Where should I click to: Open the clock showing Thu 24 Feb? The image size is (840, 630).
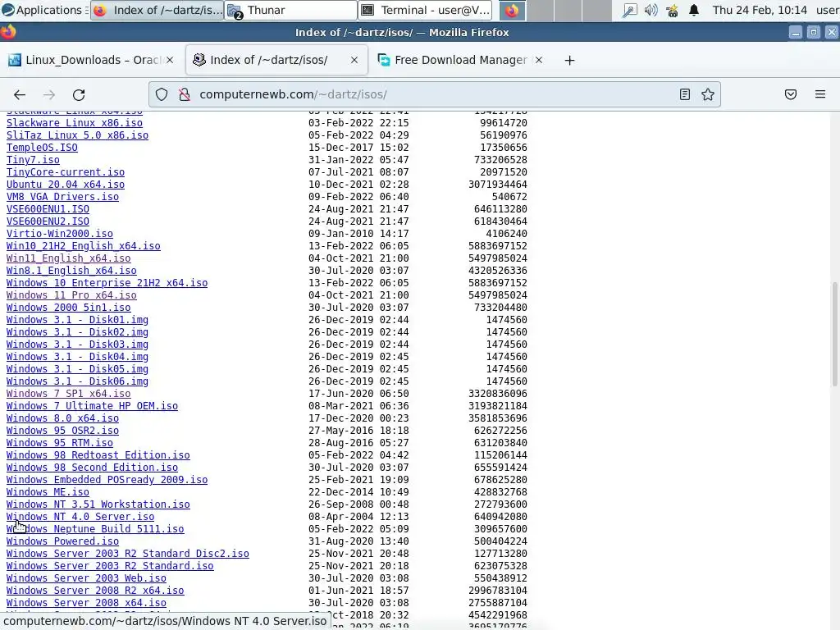pyautogui.click(x=760, y=10)
